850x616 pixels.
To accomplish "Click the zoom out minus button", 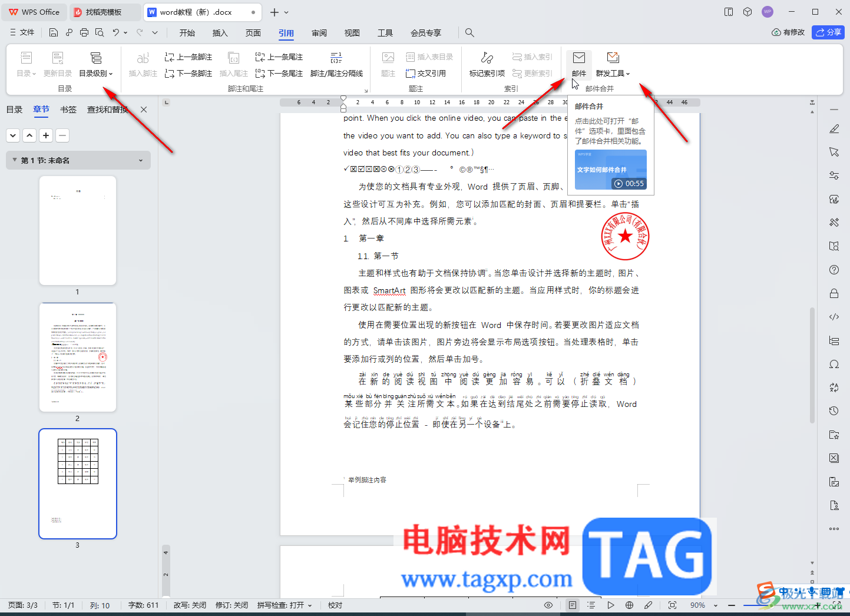I will (732, 605).
